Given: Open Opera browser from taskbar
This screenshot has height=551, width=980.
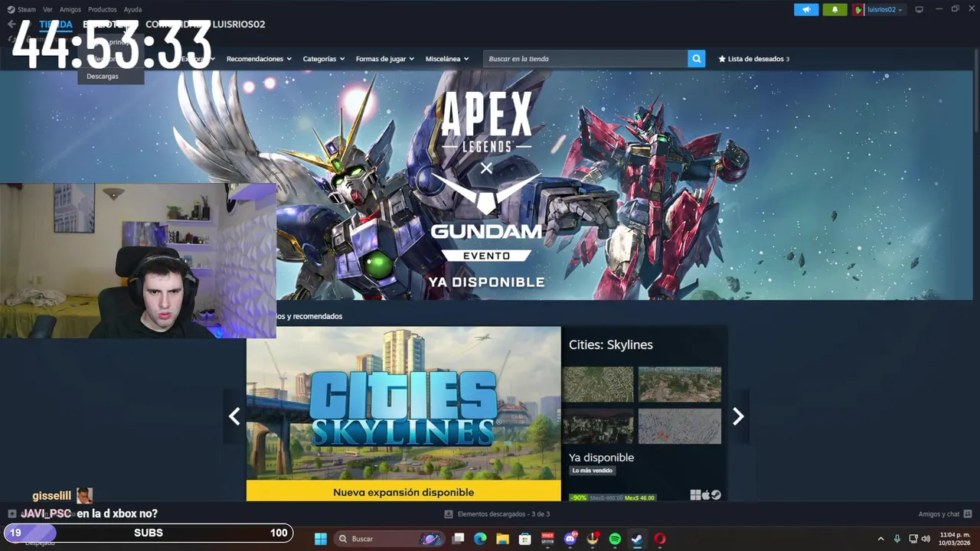Looking at the screenshot, I should (x=660, y=539).
